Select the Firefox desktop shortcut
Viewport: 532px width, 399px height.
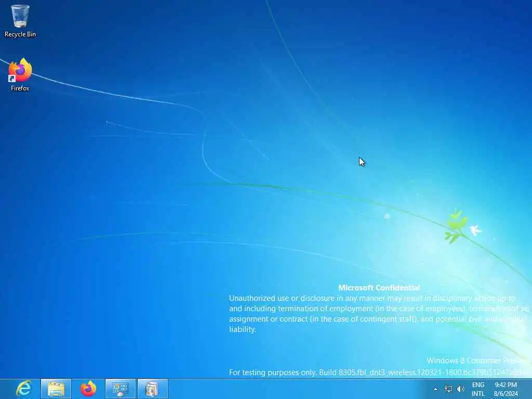click(20, 75)
